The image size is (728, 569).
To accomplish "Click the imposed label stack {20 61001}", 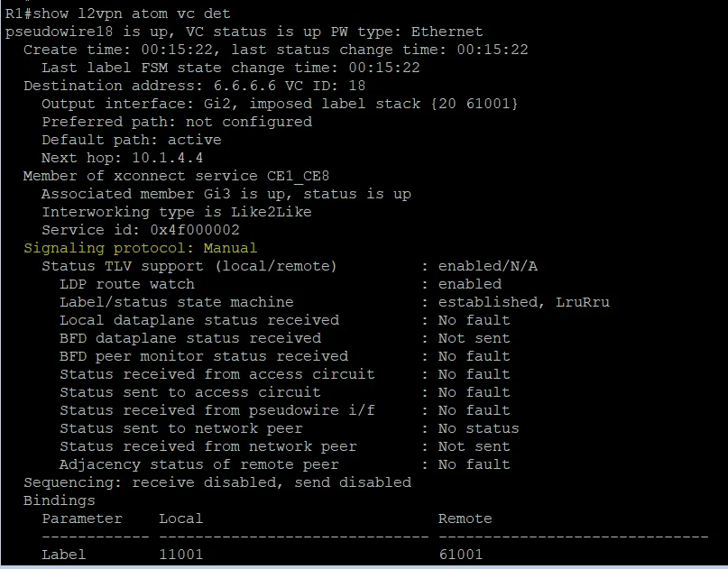I will pyautogui.click(x=474, y=104).
